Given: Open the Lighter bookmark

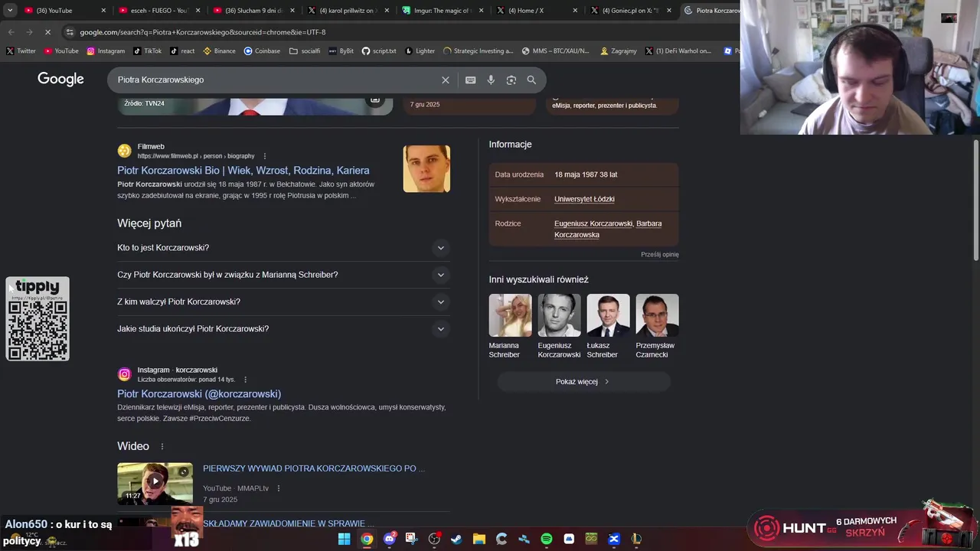Looking at the screenshot, I should (420, 51).
